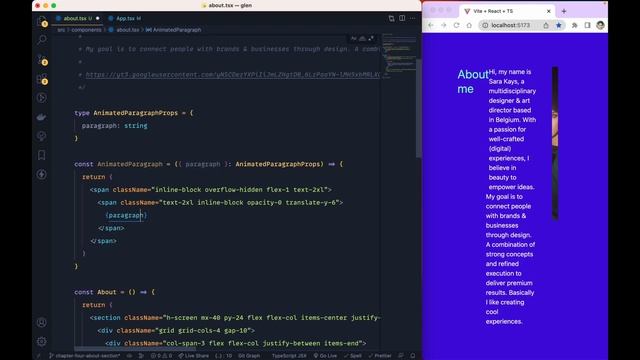
Task: Go back in the browser
Action: point(431,25)
